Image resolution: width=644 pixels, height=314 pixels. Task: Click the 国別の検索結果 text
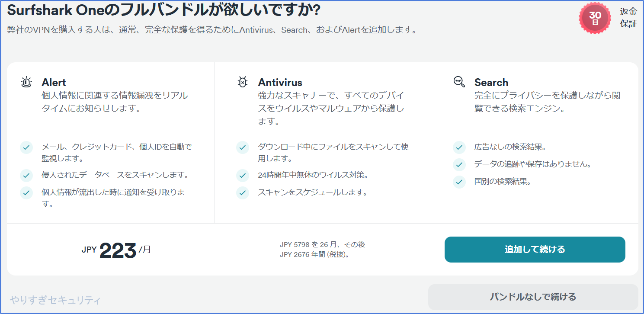503,182
